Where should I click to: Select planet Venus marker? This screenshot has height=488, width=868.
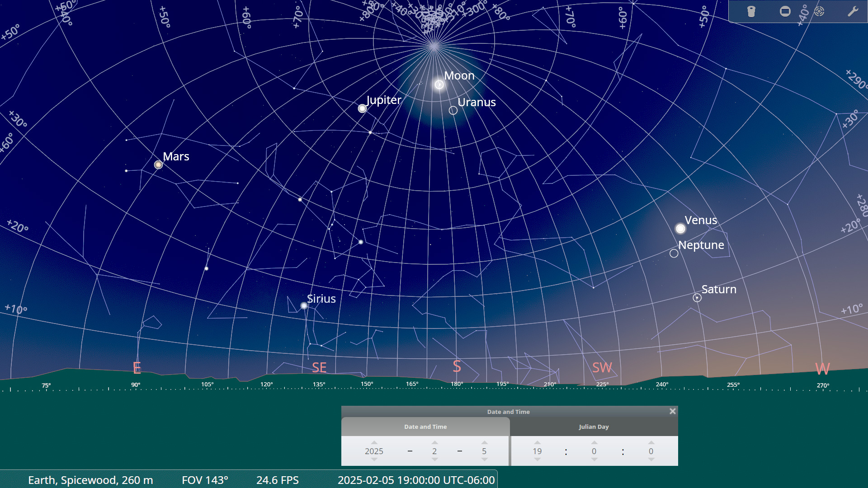click(x=680, y=229)
